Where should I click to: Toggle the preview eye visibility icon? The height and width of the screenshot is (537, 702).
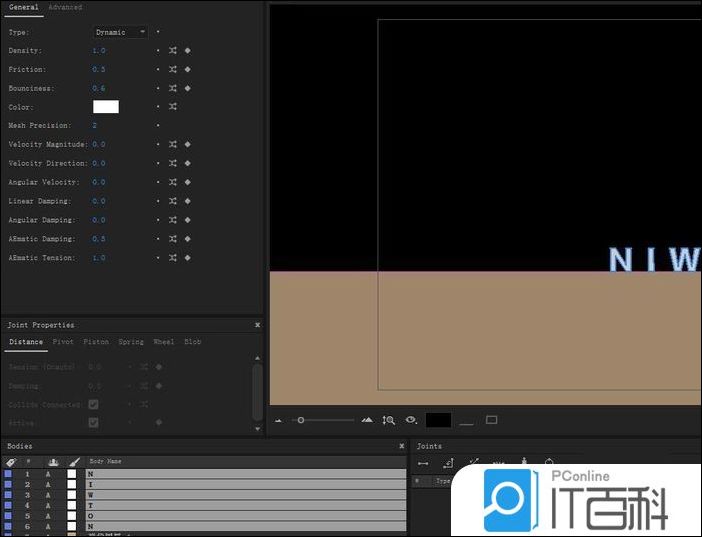(x=410, y=421)
